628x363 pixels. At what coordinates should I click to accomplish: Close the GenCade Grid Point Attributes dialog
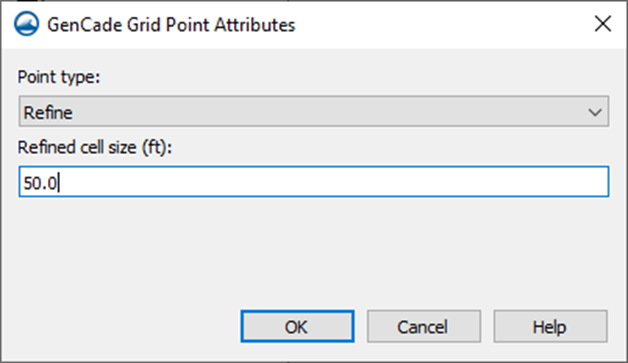coord(603,24)
